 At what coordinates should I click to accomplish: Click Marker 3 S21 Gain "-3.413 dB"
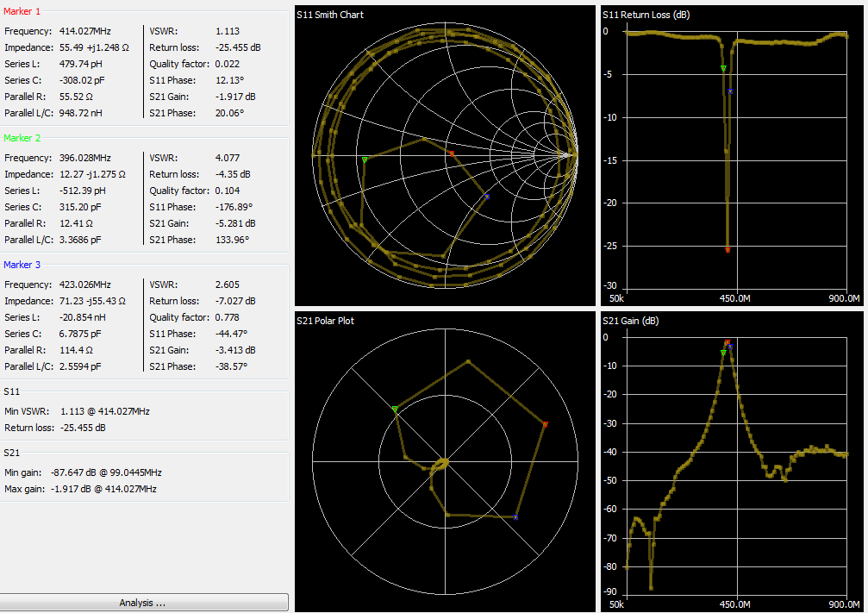pyautogui.click(x=236, y=350)
